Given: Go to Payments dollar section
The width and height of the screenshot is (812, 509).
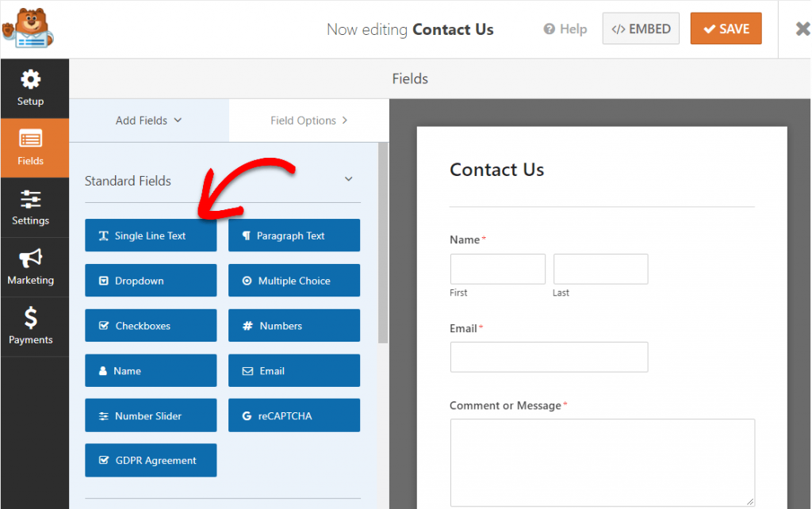Looking at the screenshot, I should tap(31, 327).
